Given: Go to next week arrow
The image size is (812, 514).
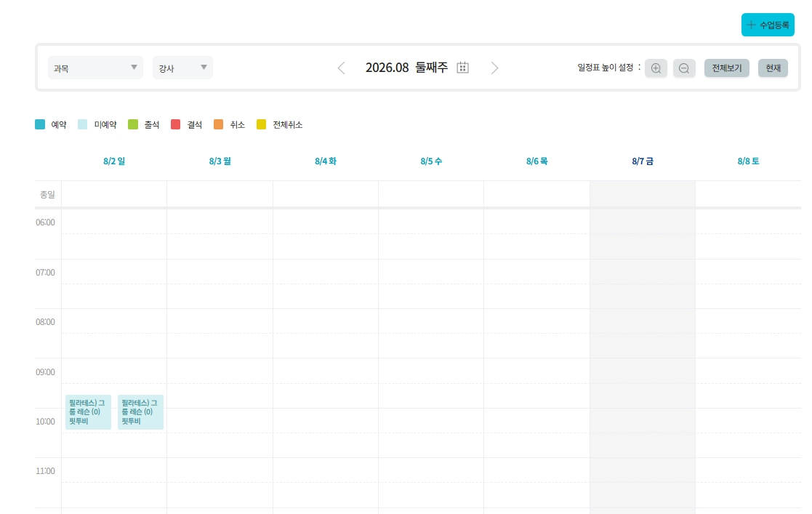Looking at the screenshot, I should pyautogui.click(x=494, y=68).
